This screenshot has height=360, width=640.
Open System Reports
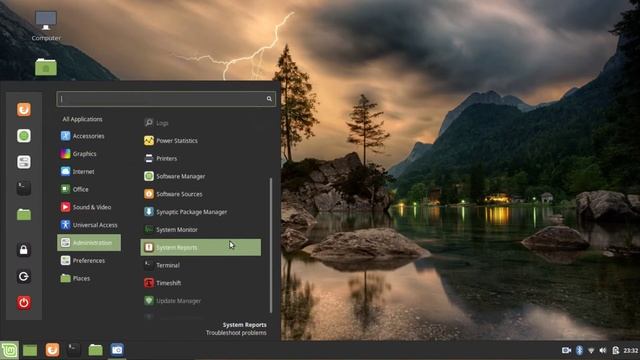tap(201, 247)
